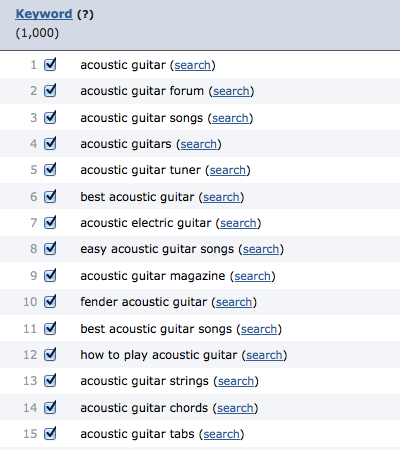Open search link for easy acoustic guitar songs

point(261,249)
